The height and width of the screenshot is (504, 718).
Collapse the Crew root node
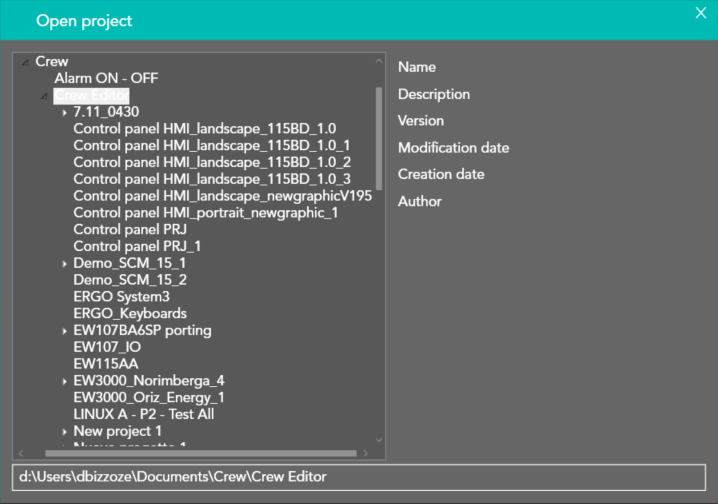[x=25, y=62]
